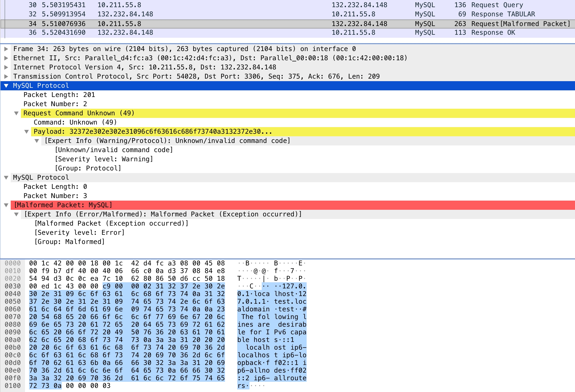The width and height of the screenshot is (575, 392).
Task: Click 'Packet Length: 0' field
Action: point(55,187)
